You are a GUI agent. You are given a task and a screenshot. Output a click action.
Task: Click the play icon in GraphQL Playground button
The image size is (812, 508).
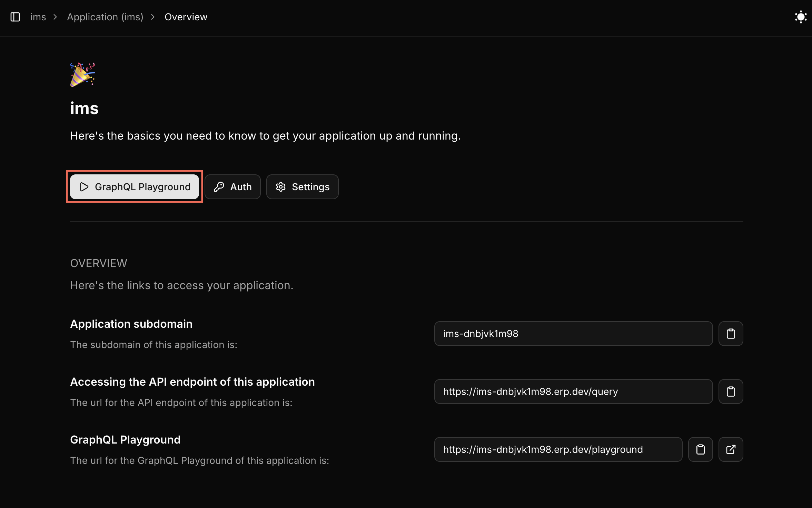coord(84,187)
